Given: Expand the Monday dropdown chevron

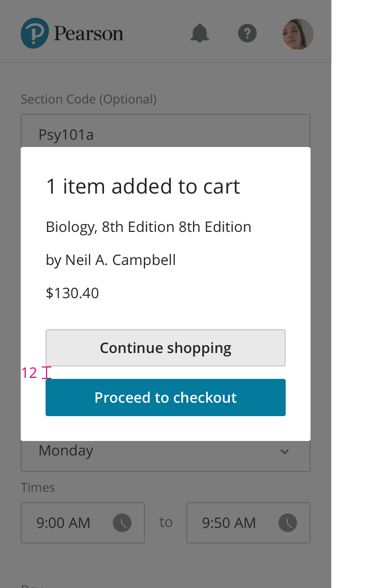Looking at the screenshot, I should click(284, 451).
